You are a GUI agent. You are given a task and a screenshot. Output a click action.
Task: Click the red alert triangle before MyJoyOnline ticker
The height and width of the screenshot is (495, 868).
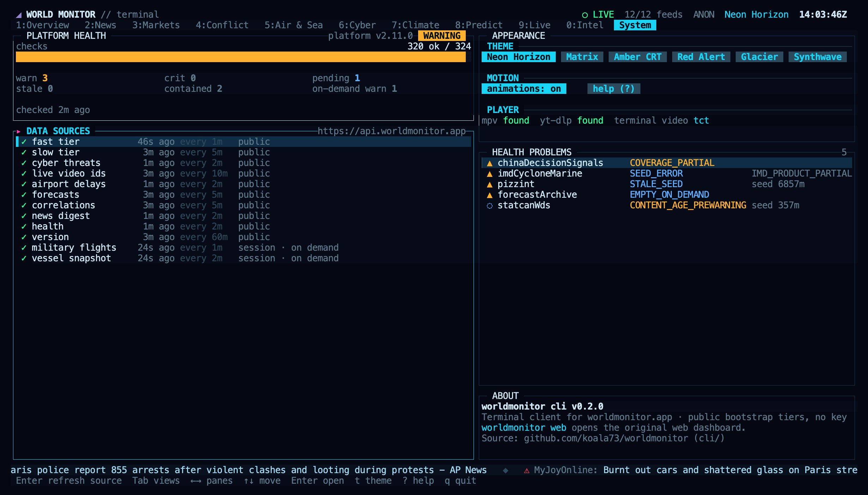pos(526,470)
